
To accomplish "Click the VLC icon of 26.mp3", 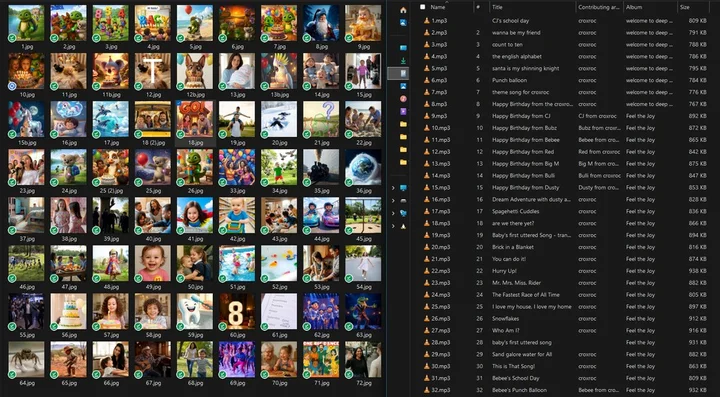I will click(427, 319).
